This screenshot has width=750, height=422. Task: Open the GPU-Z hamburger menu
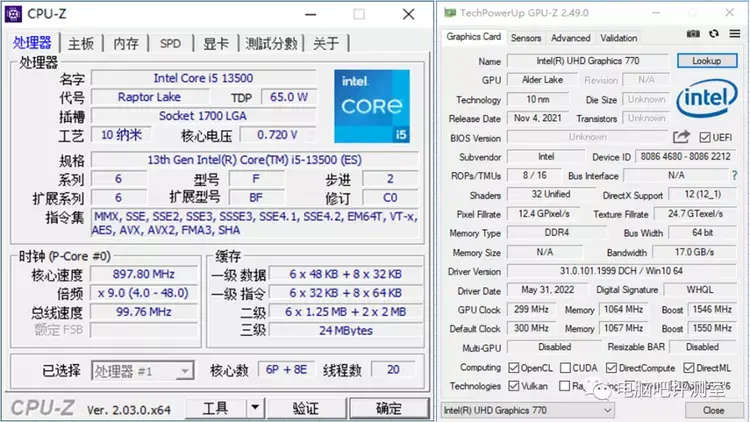click(x=735, y=33)
